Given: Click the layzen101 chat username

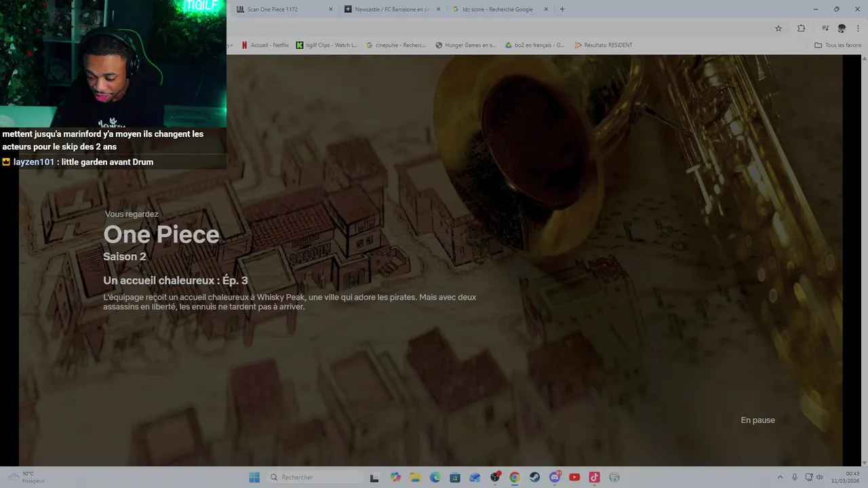Looking at the screenshot, I should pyautogui.click(x=33, y=162).
